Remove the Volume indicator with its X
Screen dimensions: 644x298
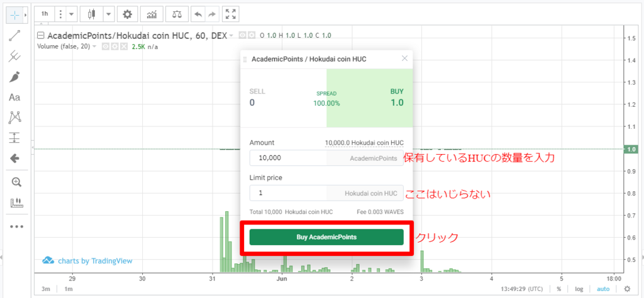coord(124,47)
